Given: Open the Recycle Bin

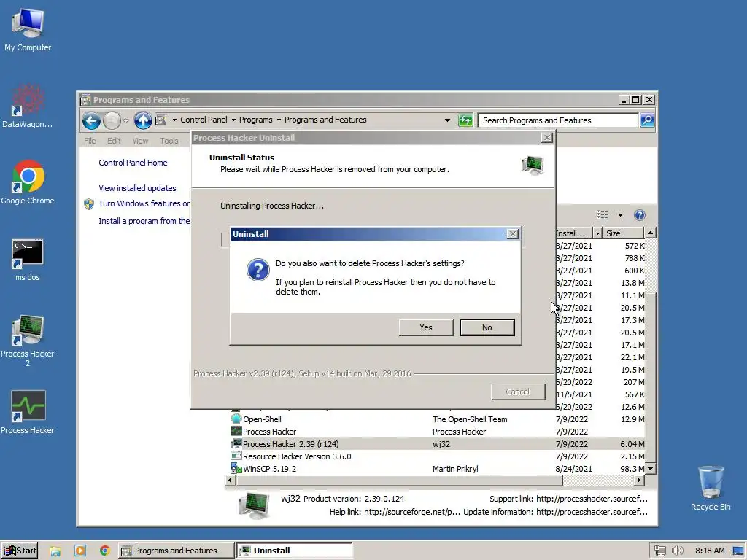Looking at the screenshot, I should point(711,489).
